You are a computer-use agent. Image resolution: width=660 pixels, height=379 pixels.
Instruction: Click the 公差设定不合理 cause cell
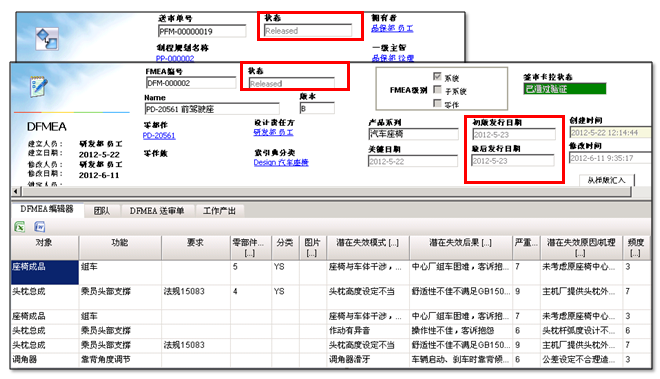pos(581,360)
